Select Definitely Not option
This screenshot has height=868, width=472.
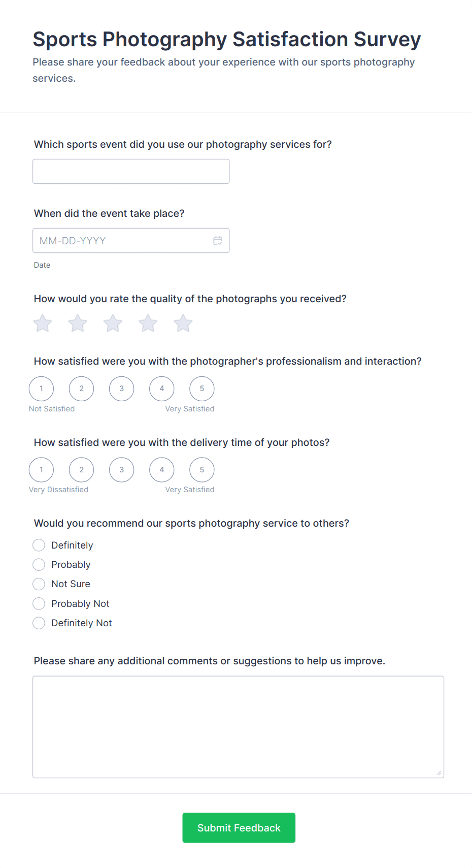click(39, 623)
